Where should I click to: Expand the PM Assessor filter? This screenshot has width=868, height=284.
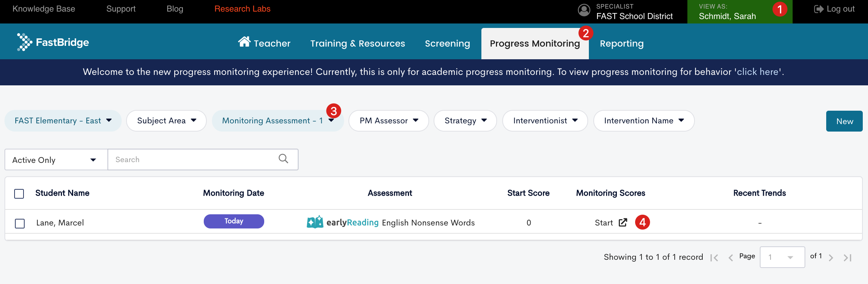pos(389,121)
